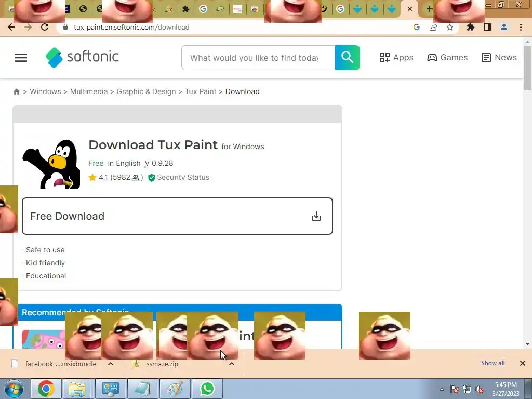The height and width of the screenshot is (399, 532).
Task: Open the Notepad taskbar icon
Action: [x=142, y=389]
